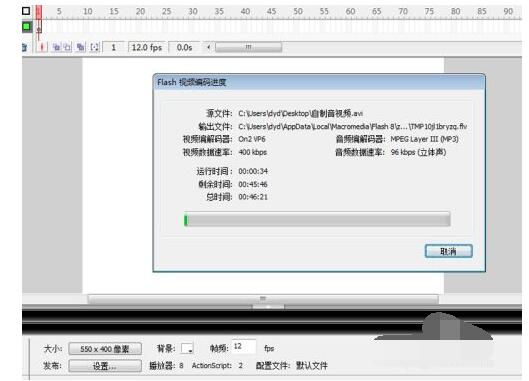Click the show-all-layers-as-outlines square icon
Image resolution: width=529 pixels, height=381 pixels.
[26, 11]
